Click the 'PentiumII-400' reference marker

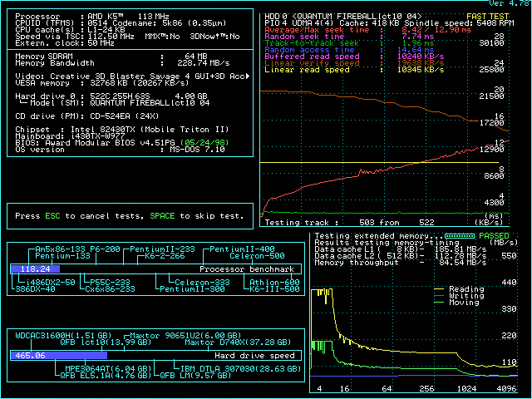[242, 249]
